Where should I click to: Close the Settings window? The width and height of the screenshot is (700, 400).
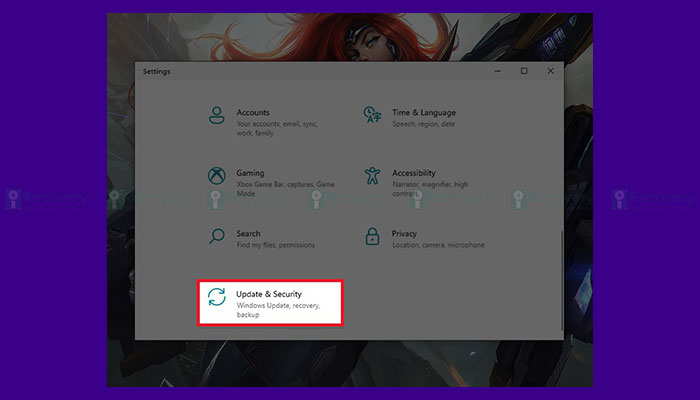(x=550, y=71)
